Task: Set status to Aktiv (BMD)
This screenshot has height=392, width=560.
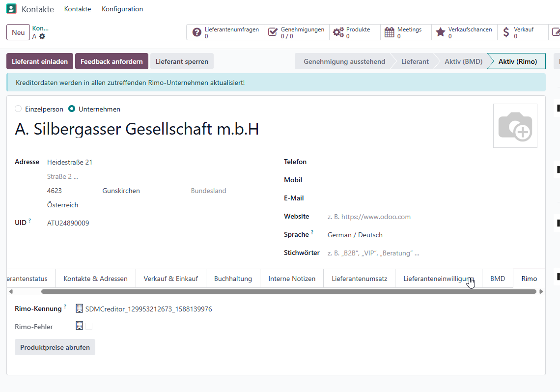Action: pos(463,61)
